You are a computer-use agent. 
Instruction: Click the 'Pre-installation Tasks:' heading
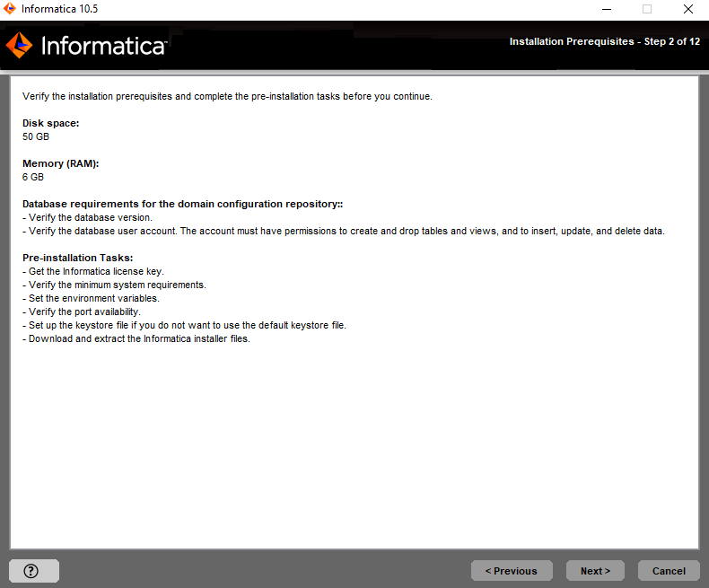[78, 258]
